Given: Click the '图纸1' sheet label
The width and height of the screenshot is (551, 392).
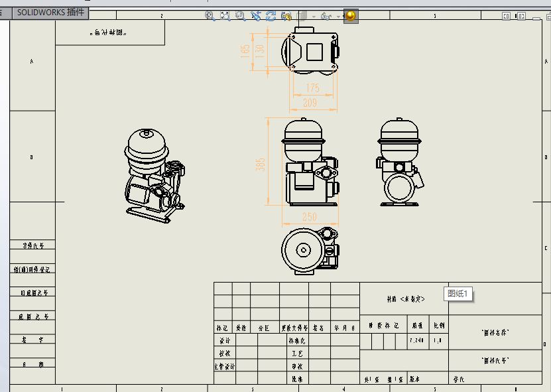Looking at the screenshot, I should (x=458, y=294).
